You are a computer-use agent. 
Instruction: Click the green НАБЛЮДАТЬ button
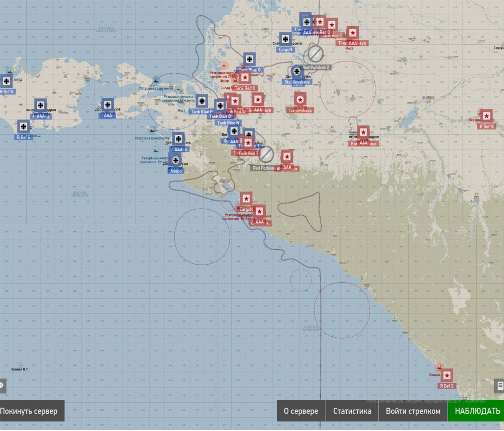pyautogui.click(x=477, y=411)
